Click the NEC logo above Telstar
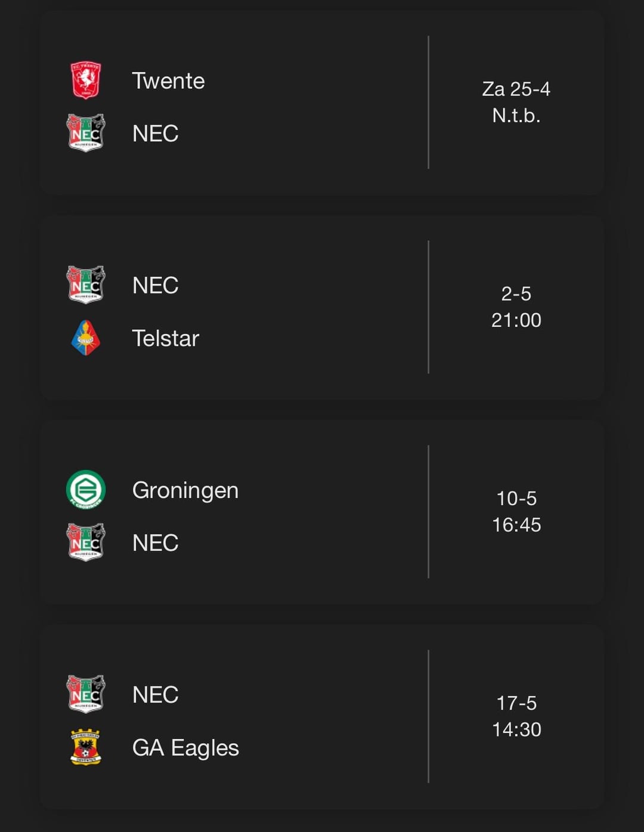This screenshot has width=644, height=832. tap(85, 285)
